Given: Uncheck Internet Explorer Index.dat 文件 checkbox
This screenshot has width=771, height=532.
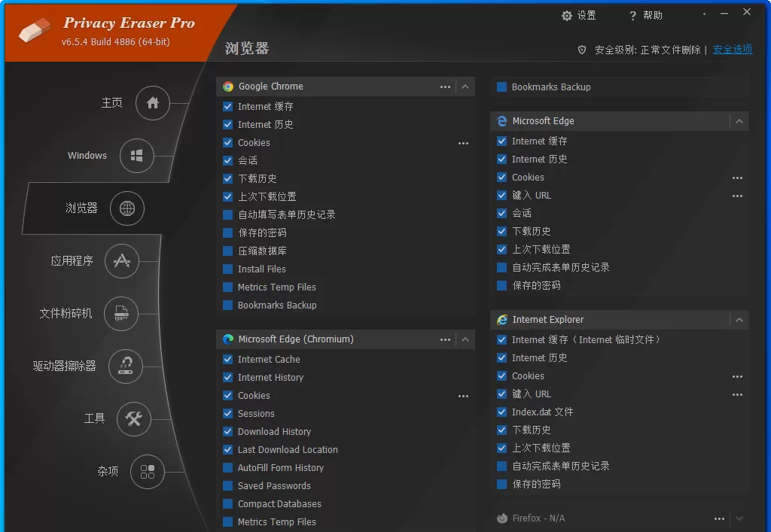Looking at the screenshot, I should tap(501, 412).
